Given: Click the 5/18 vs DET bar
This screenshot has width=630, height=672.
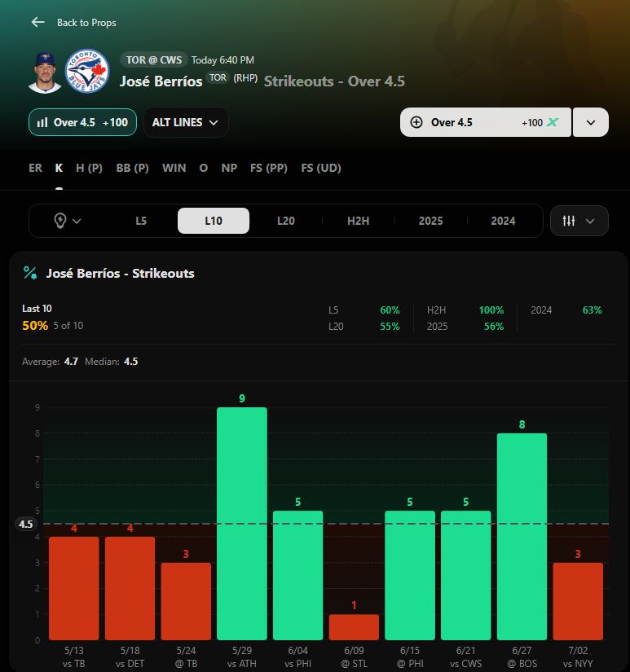Looking at the screenshot, I should (130, 588).
